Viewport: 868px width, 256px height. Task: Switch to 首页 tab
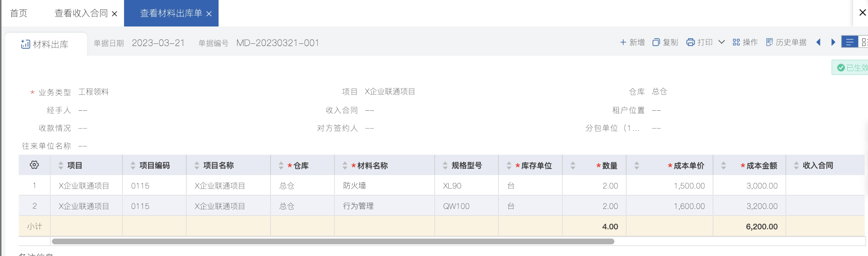tap(19, 13)
